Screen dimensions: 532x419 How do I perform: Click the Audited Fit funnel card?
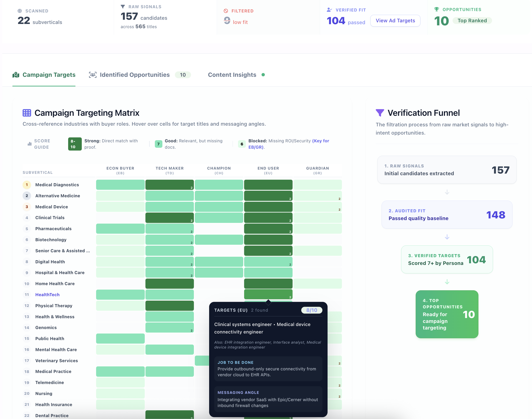coord(447,215)
